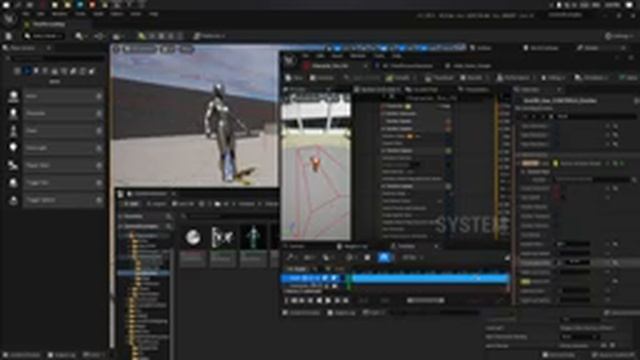
Task: Switch to the Parameters tab in Niagara
Action: tap(473, 89)
